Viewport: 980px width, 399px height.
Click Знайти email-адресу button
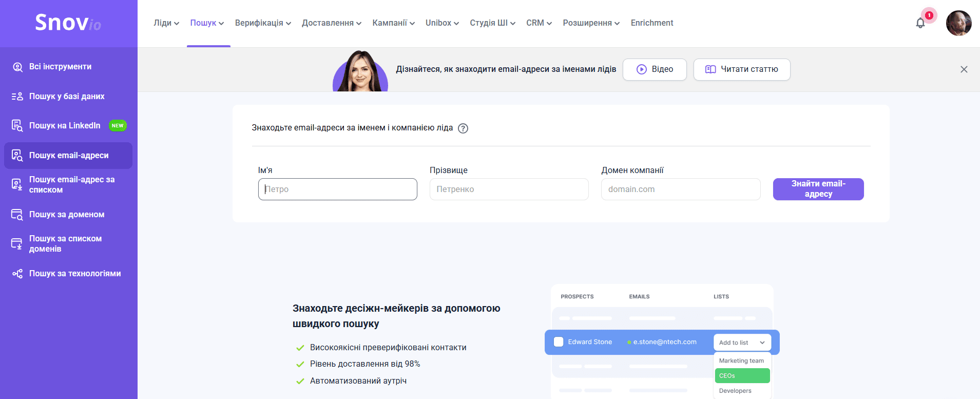tap(818, 189)
